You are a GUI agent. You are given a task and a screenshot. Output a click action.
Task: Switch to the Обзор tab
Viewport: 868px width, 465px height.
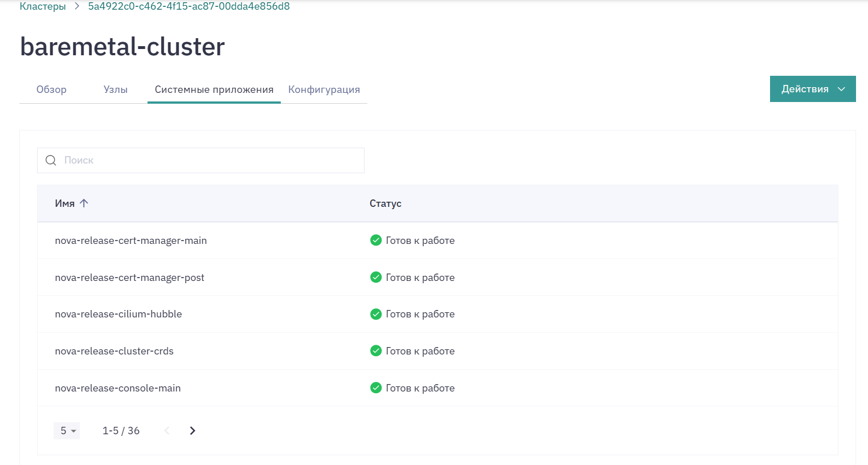pos(51,89)
